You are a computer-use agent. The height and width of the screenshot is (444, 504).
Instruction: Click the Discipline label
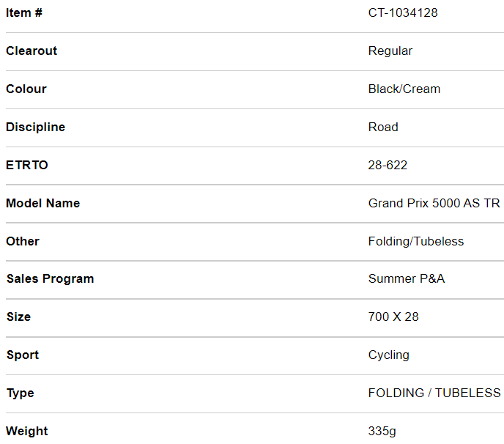click(x=35, y=127)
